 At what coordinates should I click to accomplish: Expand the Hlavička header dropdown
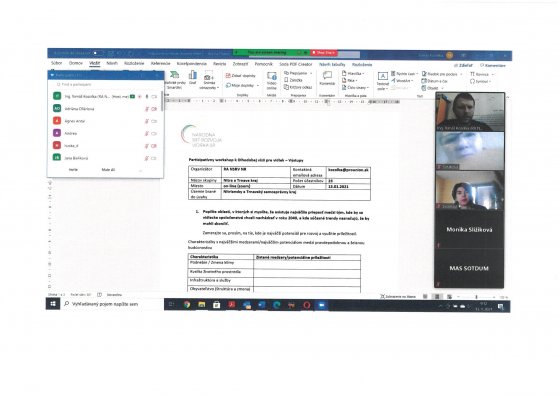363,74
